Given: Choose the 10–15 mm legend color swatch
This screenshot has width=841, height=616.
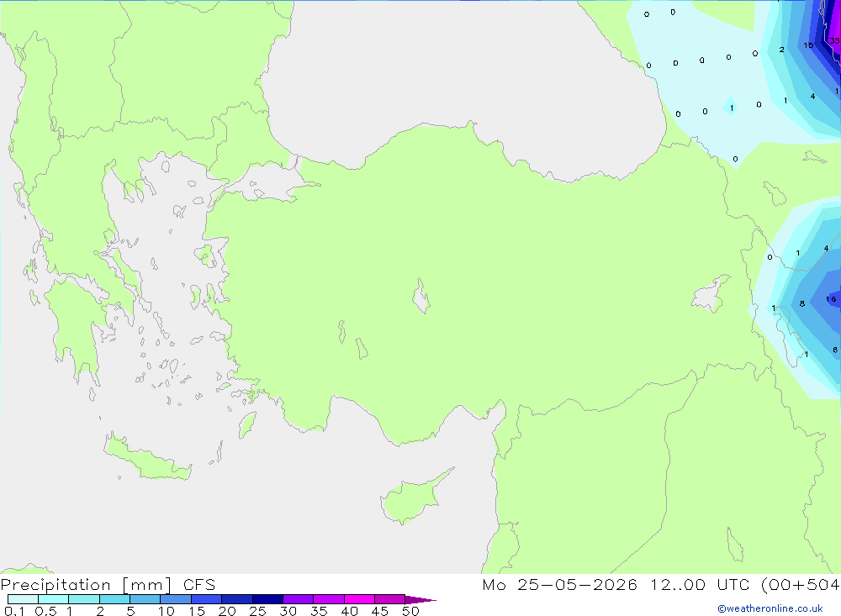Looking at the screenshot, I should [176, 599].
